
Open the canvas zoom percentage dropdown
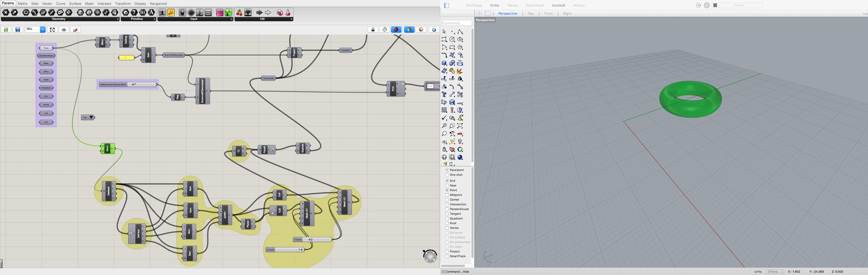[x=43, y=30]
